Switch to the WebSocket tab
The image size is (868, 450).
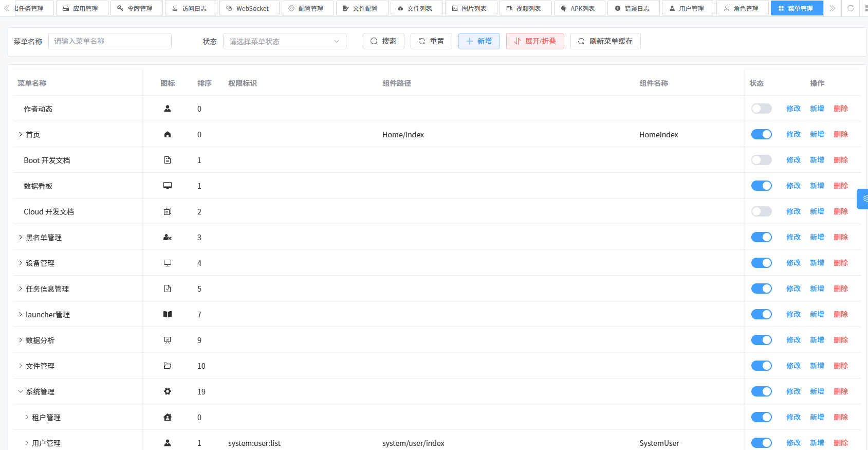coord(249,8)
